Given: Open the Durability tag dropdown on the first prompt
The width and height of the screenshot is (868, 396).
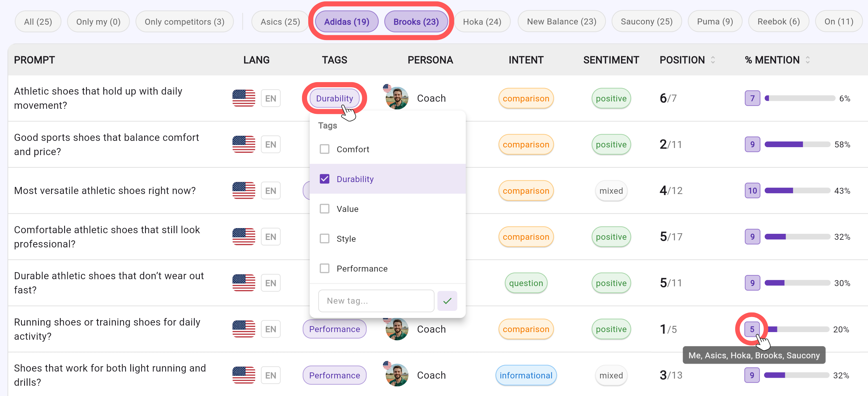Looking at the screenshot, I should (x=334, y=98).
